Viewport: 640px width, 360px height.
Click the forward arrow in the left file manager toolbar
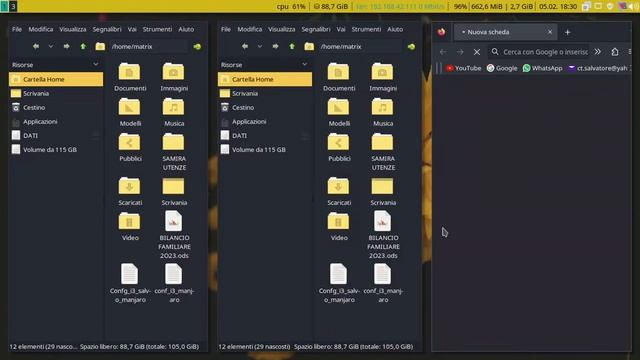coord(66,47)
